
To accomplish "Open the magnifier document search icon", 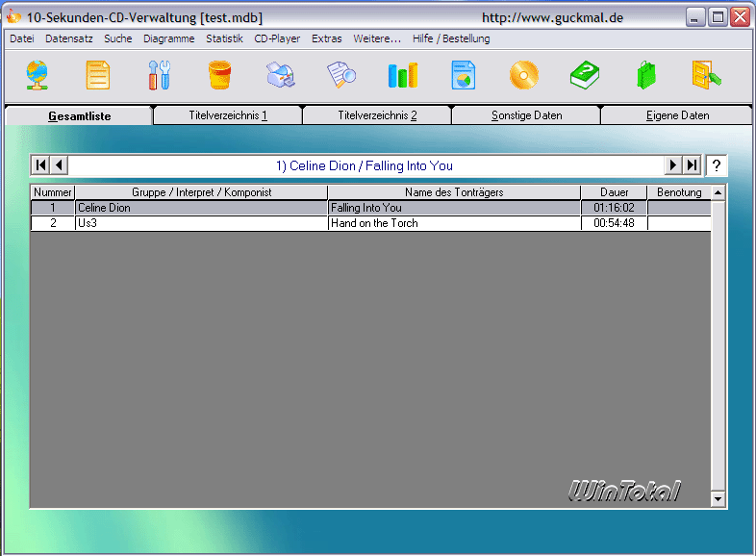I will (x=341, y=75).
